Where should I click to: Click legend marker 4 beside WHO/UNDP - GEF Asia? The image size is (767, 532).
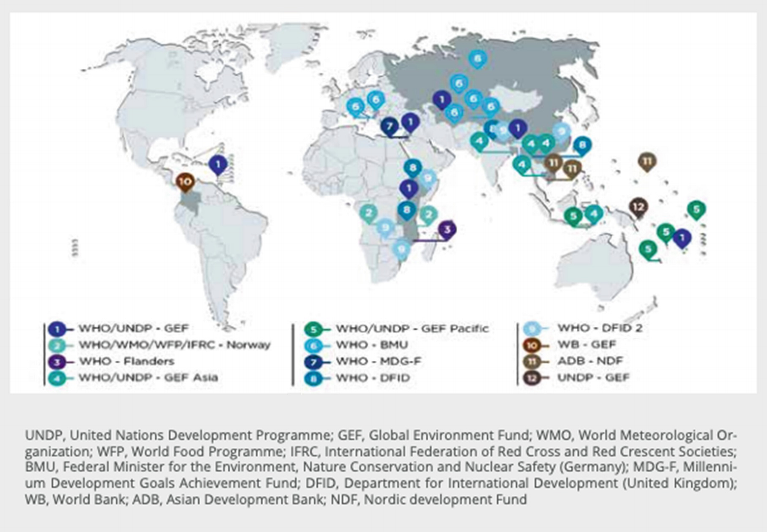pyautogui.click(x=57, y=378)
